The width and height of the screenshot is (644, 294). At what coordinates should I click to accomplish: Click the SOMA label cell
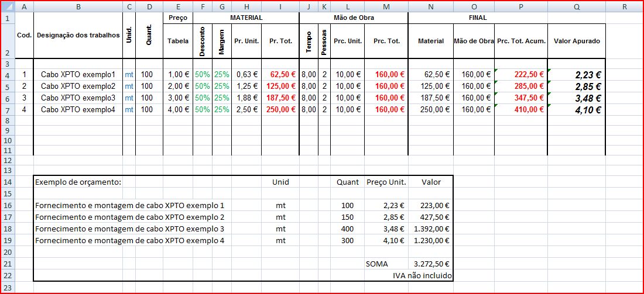point(377,264)
